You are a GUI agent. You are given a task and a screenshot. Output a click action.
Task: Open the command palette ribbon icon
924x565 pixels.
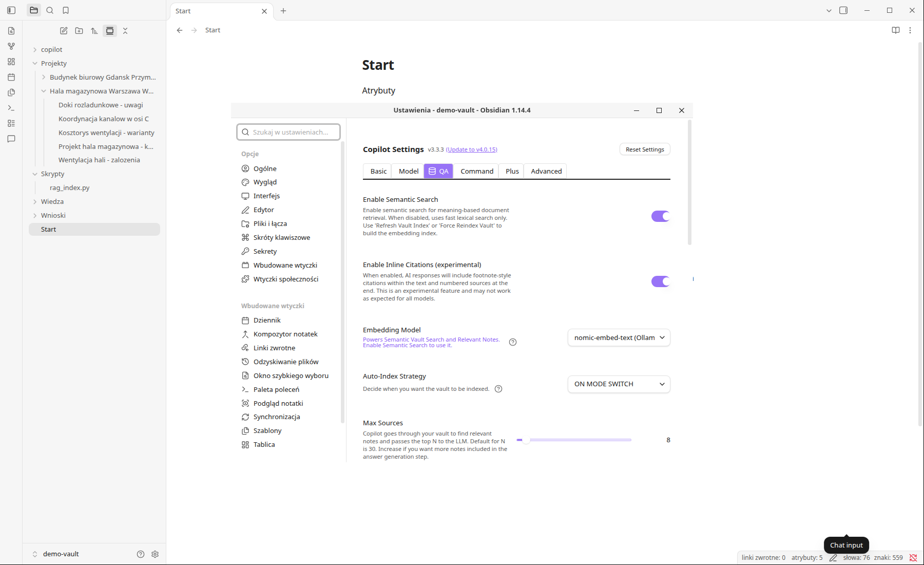(x=11, y=108)
